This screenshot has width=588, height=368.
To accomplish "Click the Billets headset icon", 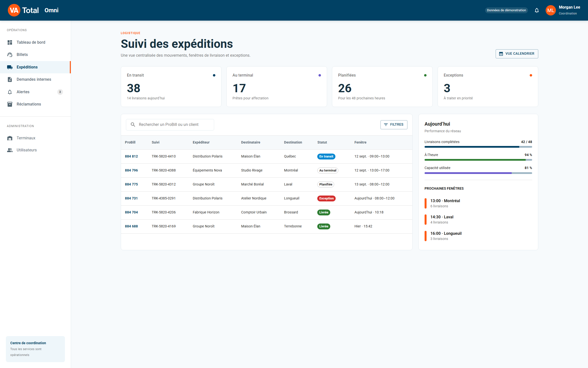I will 10,55.
